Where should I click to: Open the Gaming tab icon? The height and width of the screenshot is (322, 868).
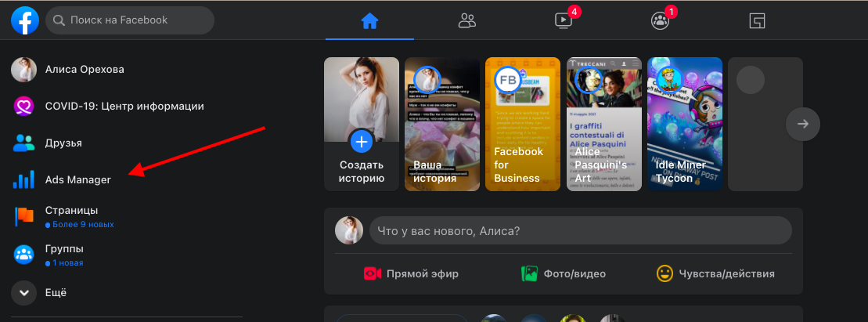(x=757, y=21)
